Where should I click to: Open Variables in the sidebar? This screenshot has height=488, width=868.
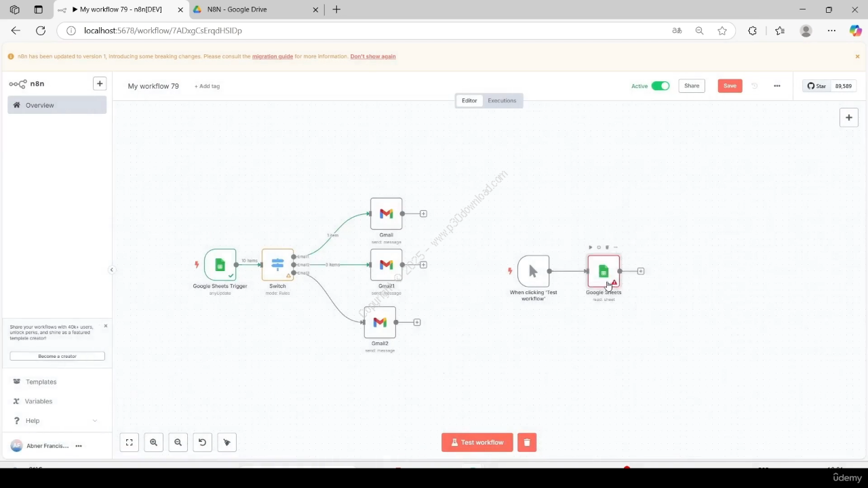coord(57,401)
